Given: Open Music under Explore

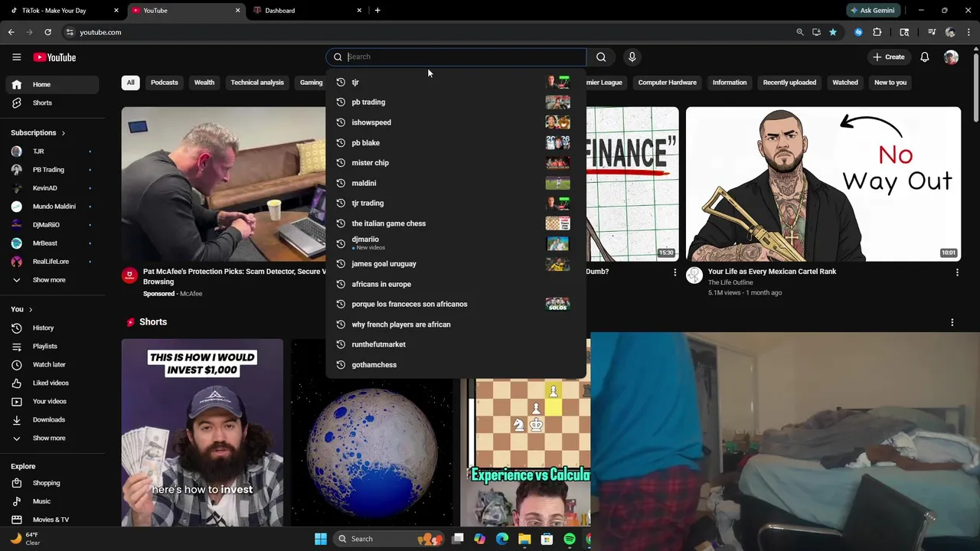Looking at the screenshot, I should pos(52,501).
